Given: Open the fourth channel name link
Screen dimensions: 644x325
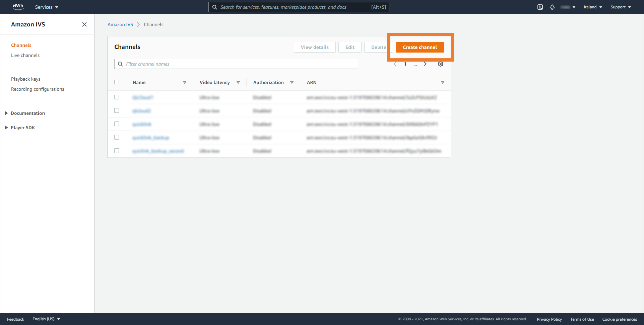Looking at the screenshot, I should click(151, 138).
